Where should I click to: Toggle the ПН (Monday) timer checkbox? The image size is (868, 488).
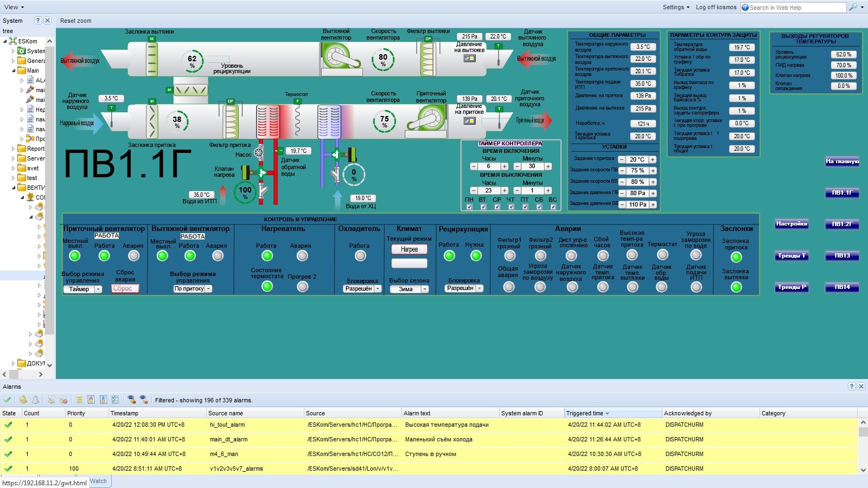[x=469, y=207]
